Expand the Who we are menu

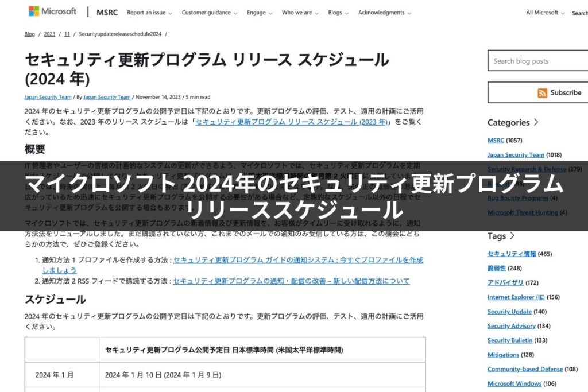pos(300,13)
